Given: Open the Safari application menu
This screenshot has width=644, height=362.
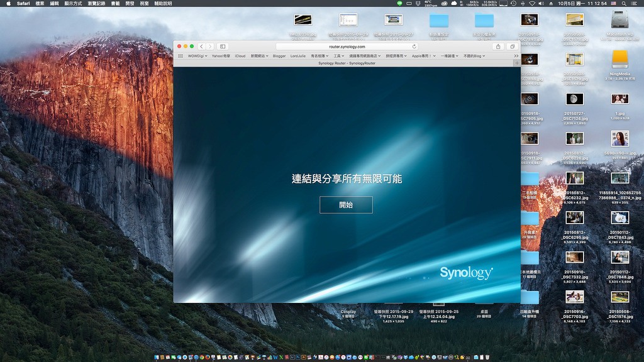Looking at the screenshot, I should pos(23,3).
